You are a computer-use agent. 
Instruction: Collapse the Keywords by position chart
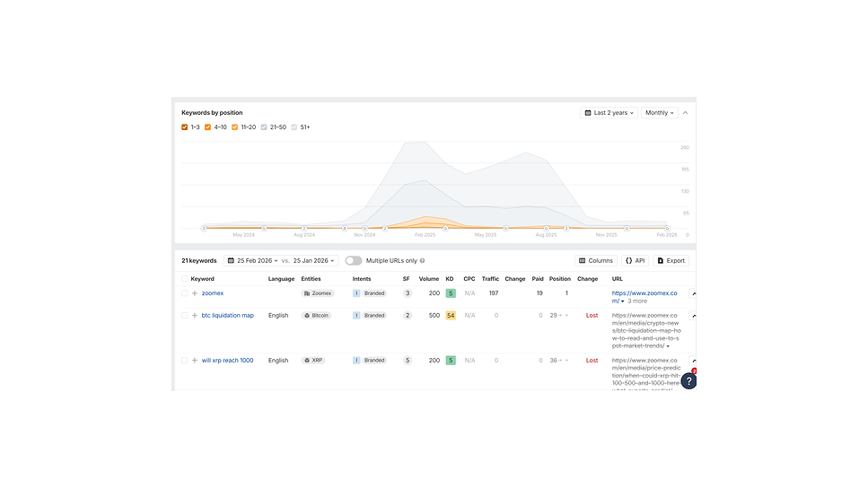point(686,113)
